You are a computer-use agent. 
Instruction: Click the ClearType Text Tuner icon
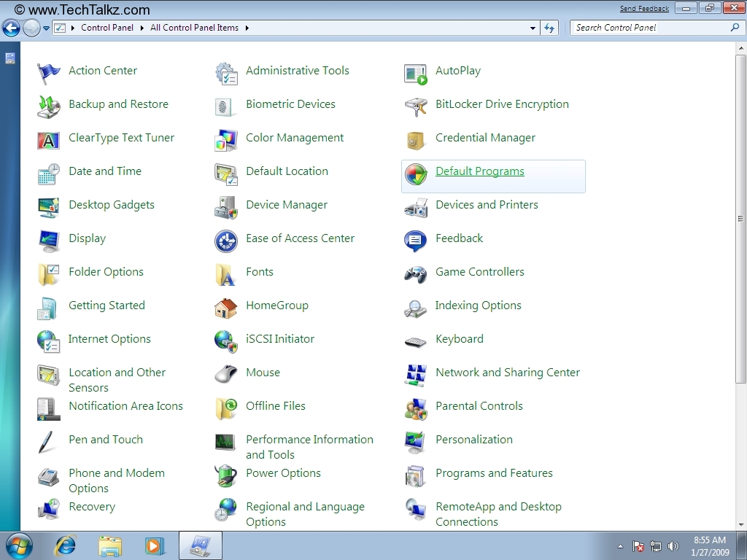coord(48,141)
